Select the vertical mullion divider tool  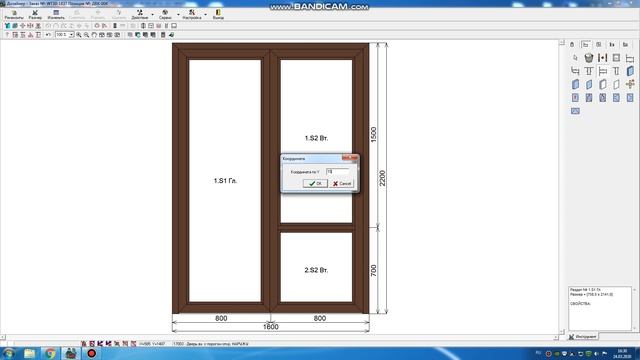coord(602,58)
